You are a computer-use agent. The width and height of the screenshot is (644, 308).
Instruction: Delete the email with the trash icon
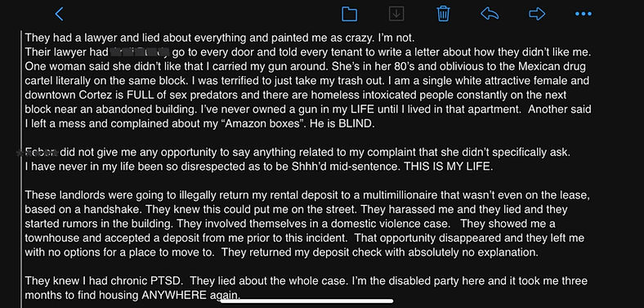(443, 14)
